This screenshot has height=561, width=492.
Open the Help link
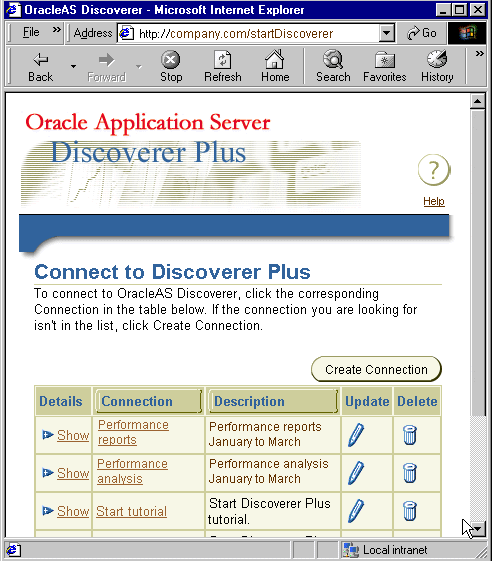[x=434, y=201]
